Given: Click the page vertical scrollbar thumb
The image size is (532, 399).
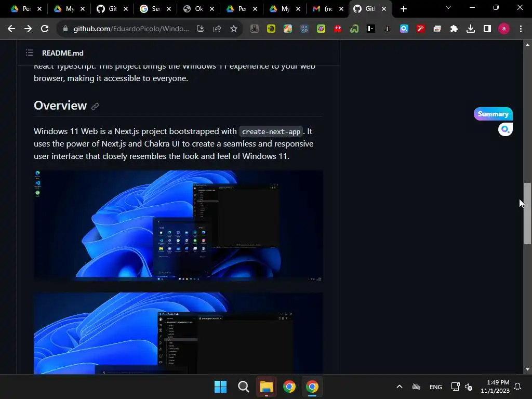Looking at the screenshot, I should point(527,214).
